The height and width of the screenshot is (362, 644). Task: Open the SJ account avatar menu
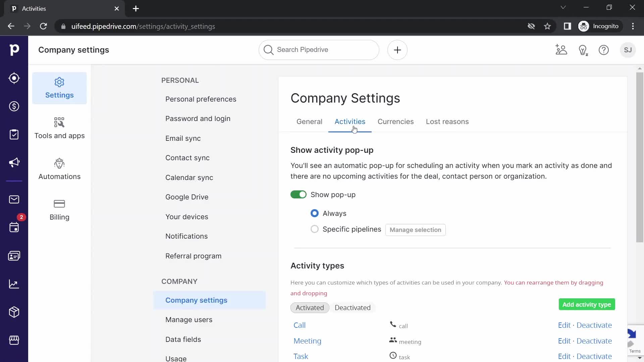[628, 50]
